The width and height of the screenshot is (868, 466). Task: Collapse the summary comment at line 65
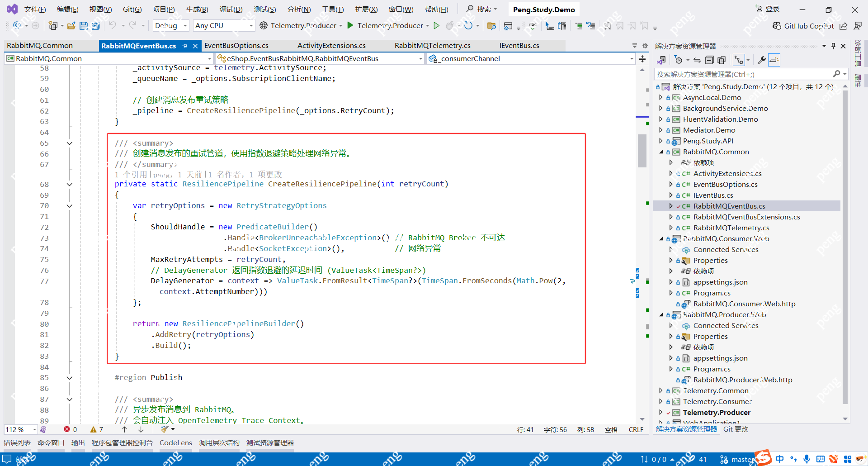[70, 143]
